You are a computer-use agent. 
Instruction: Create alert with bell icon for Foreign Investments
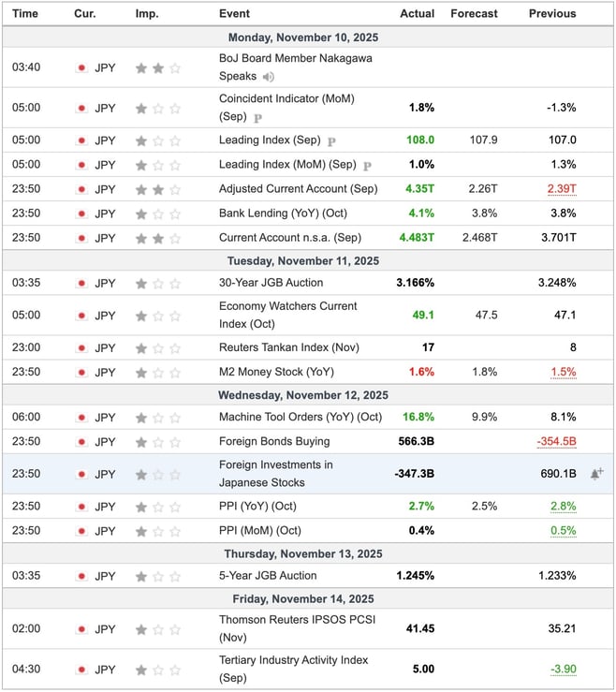click(x=595, y=475)
